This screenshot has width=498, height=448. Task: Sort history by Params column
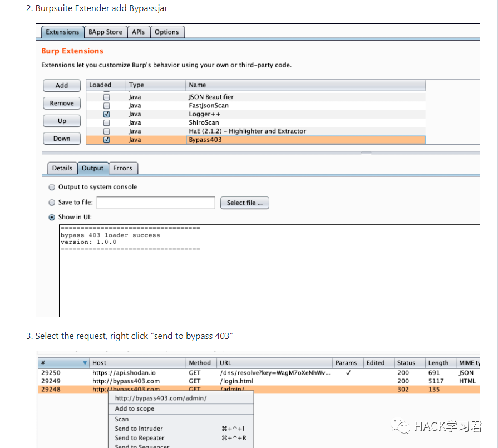[348, 363]
